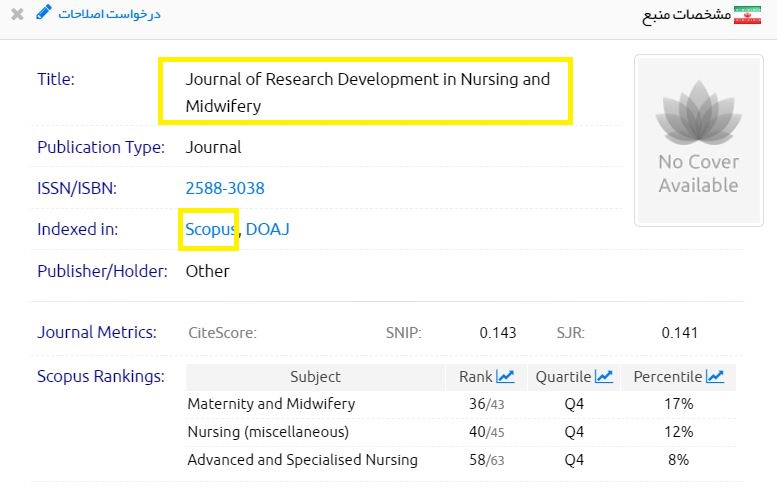The width and height of the screenshot is (777, 493).
Task: Show the Quartile trend chart
Action: (x=603, y=377)
